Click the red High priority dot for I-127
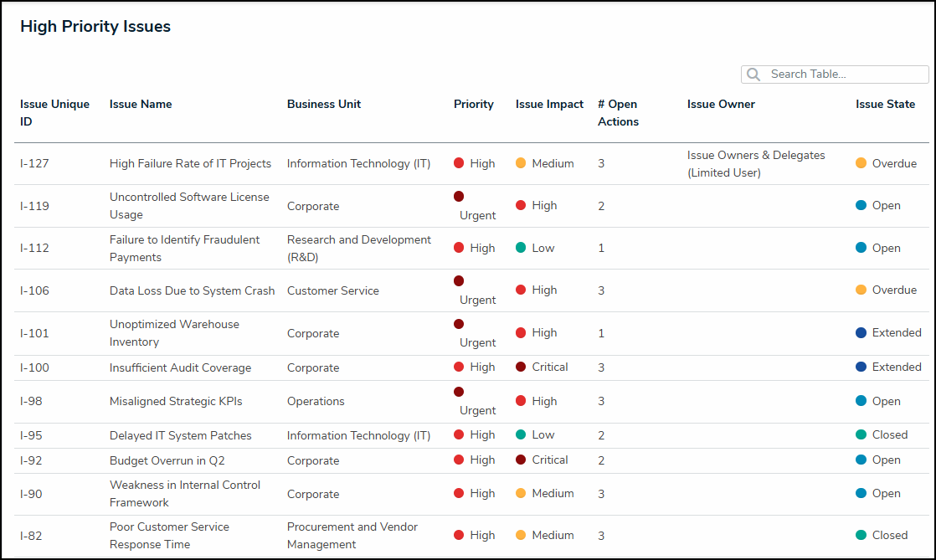The height and width of the screenshot is (560, 936). point(459,163)
